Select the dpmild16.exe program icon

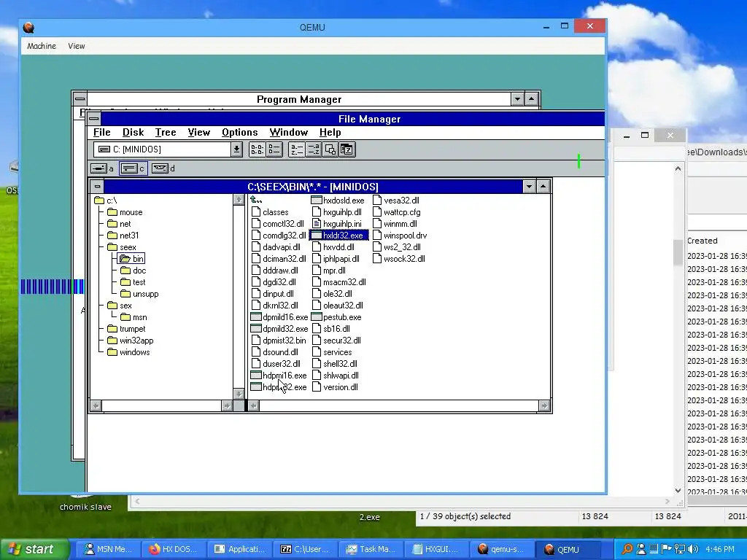[256, 317]
